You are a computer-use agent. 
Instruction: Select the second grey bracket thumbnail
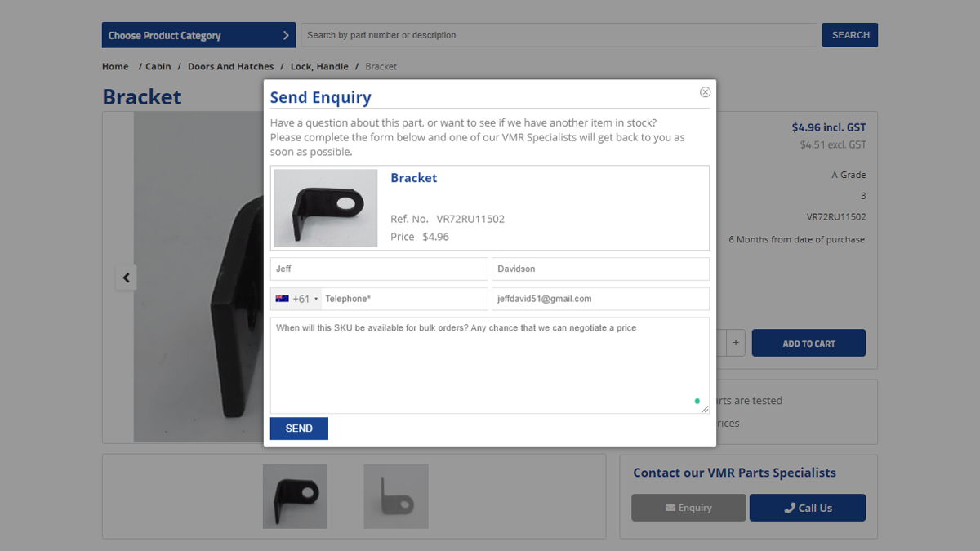(396, 496)
